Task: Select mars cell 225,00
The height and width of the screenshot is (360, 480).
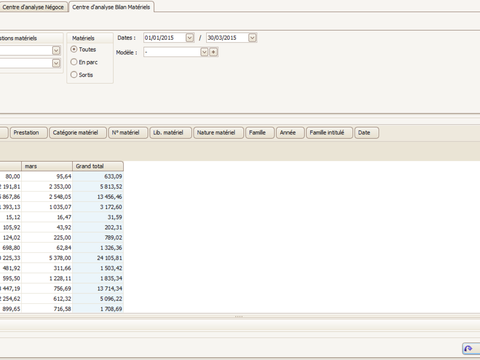Action: click(47, 238)
